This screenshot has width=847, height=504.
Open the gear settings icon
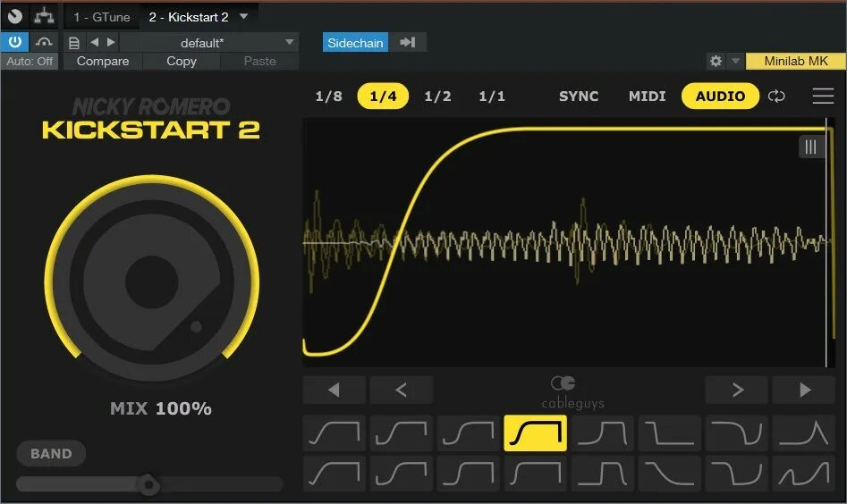coord(716,61)
